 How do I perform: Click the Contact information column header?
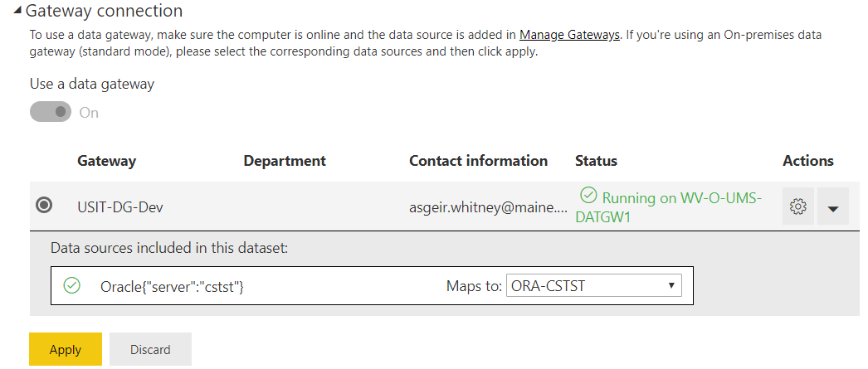click(x=478, y=160)
